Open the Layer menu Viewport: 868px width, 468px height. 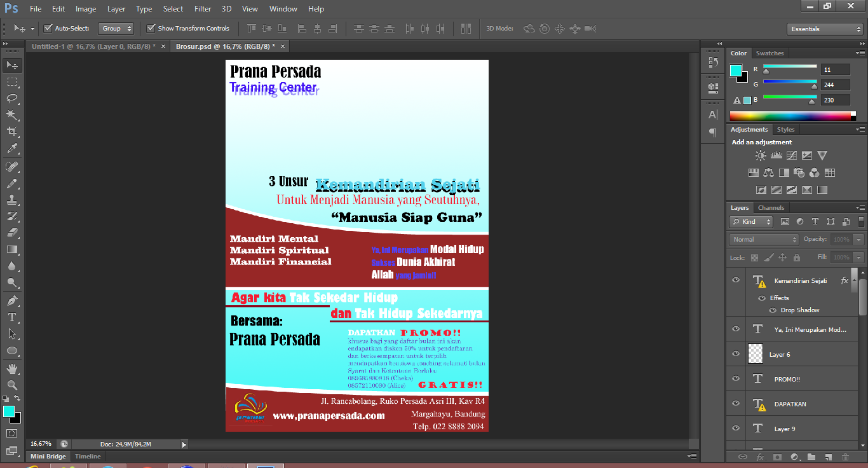(x=116, y=9)
